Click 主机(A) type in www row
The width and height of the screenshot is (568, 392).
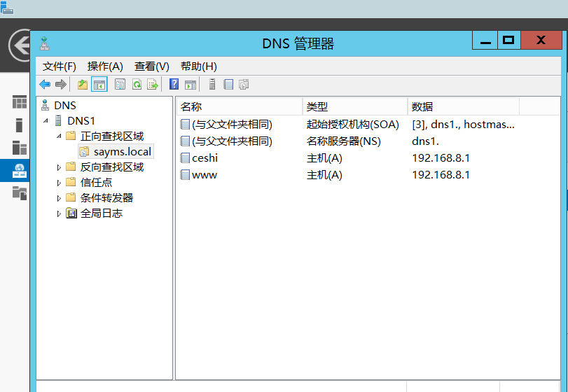pos(324,175)
